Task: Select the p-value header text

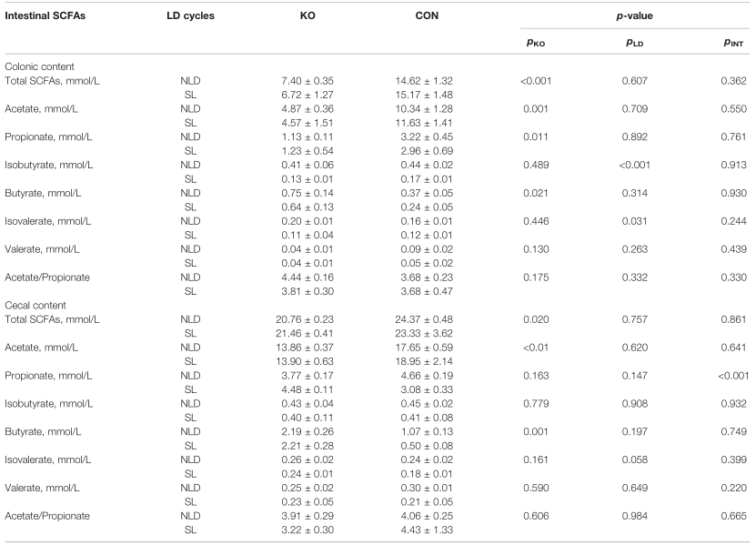Action: pos(634,15)
